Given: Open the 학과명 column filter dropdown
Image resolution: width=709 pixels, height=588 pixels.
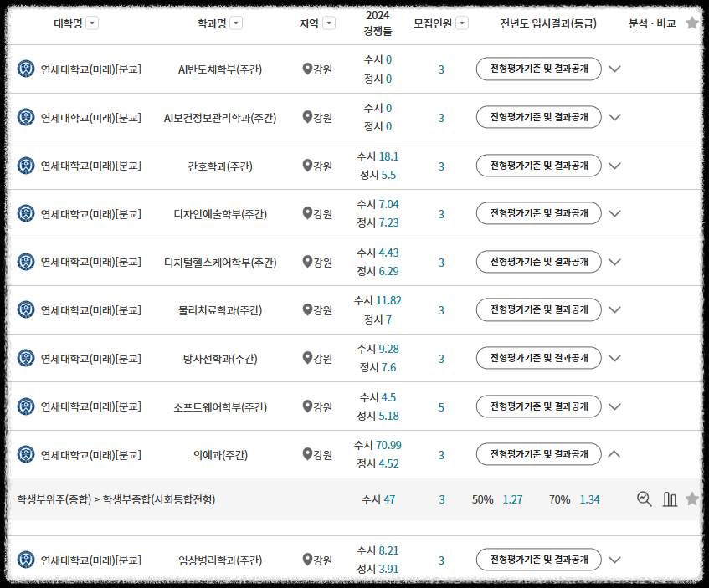Looking at the screenshot, I should coord(236,23).
